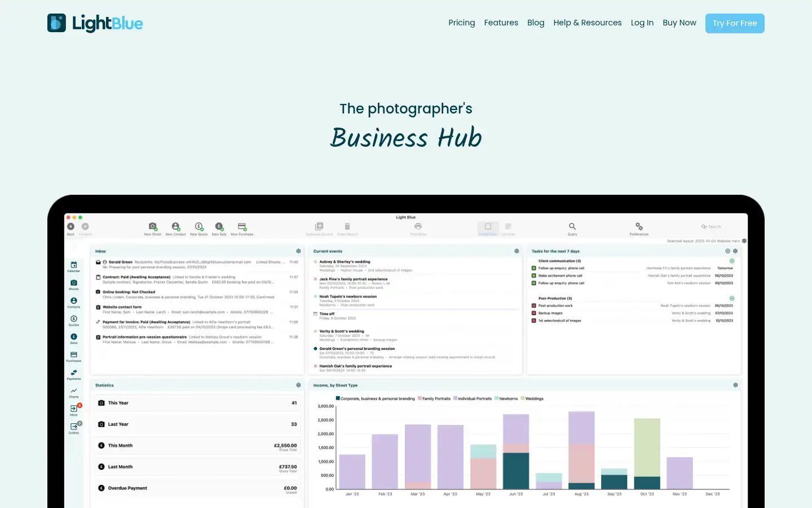
Task: Click the Family Portraits legend swatch
Action: [420, 398]
